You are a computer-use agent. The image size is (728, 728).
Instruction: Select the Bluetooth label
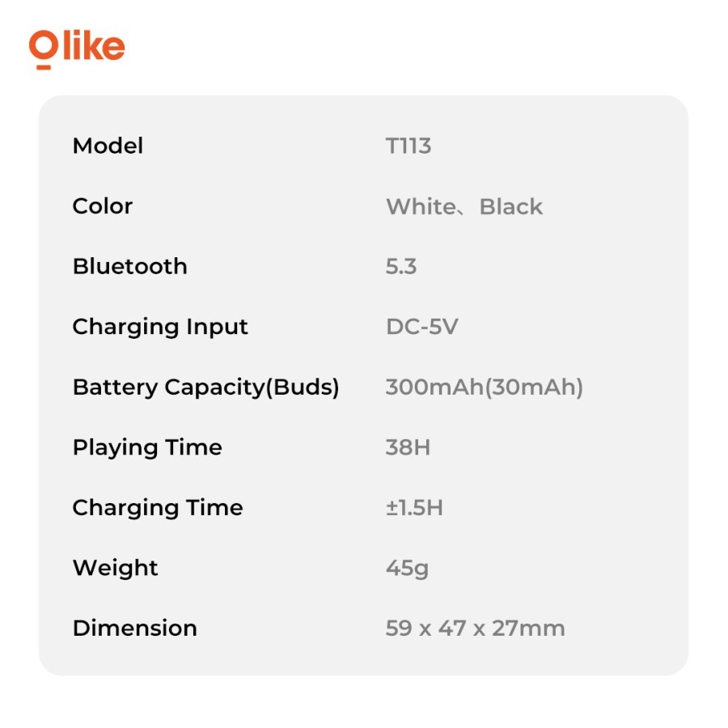[x=129, y=266]
